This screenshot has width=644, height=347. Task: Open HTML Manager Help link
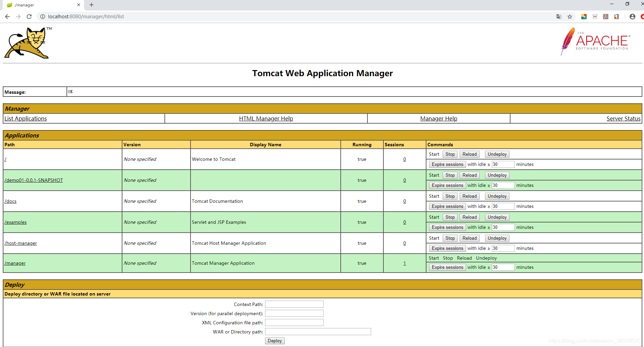266,118
